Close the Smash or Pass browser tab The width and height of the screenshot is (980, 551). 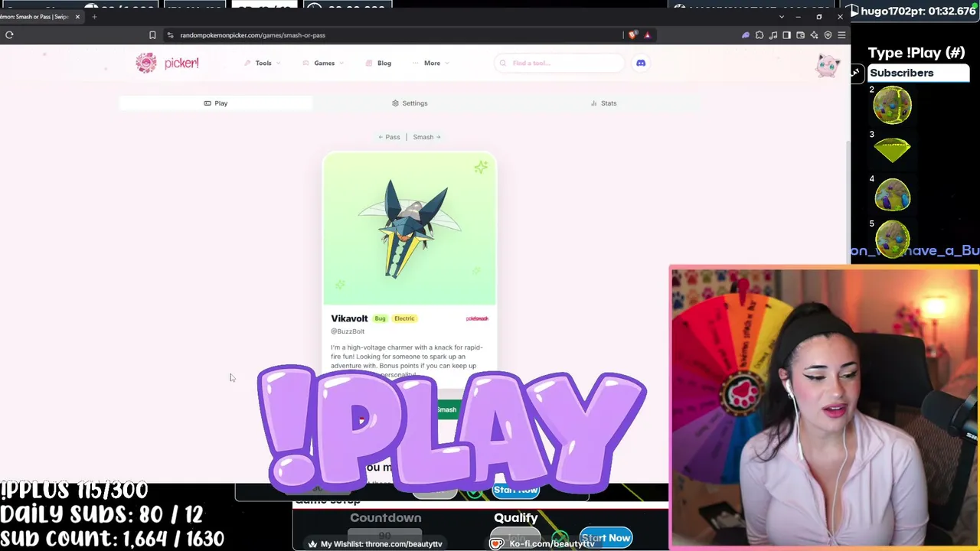77,16
